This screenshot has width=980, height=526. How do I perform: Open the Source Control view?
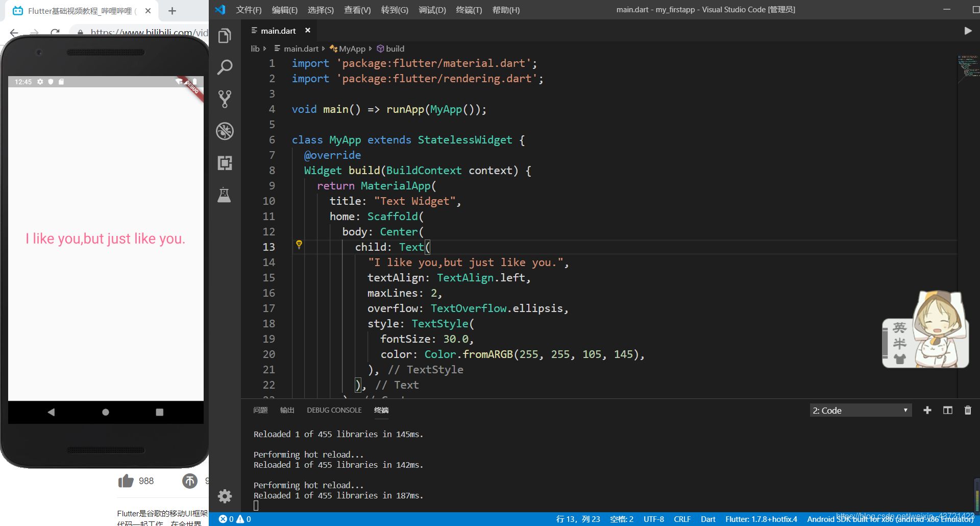coord(225,99)
